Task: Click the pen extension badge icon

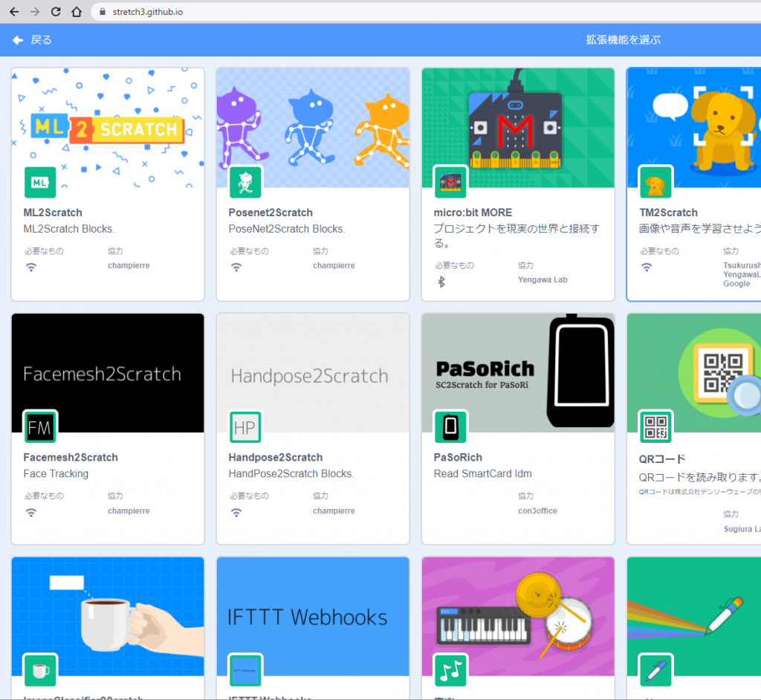Action: point(655,671)
